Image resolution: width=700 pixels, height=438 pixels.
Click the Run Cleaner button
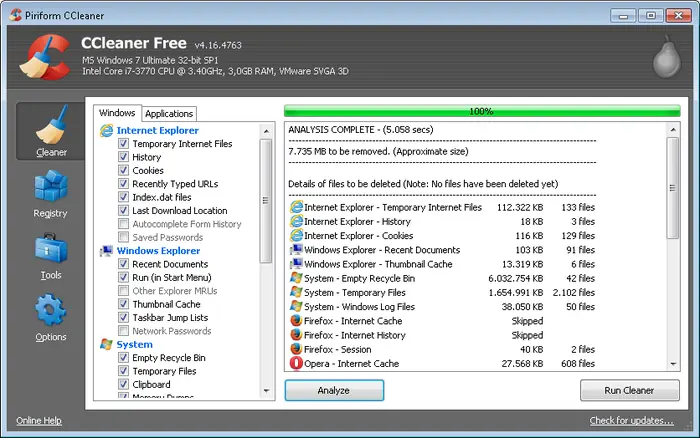629,390
